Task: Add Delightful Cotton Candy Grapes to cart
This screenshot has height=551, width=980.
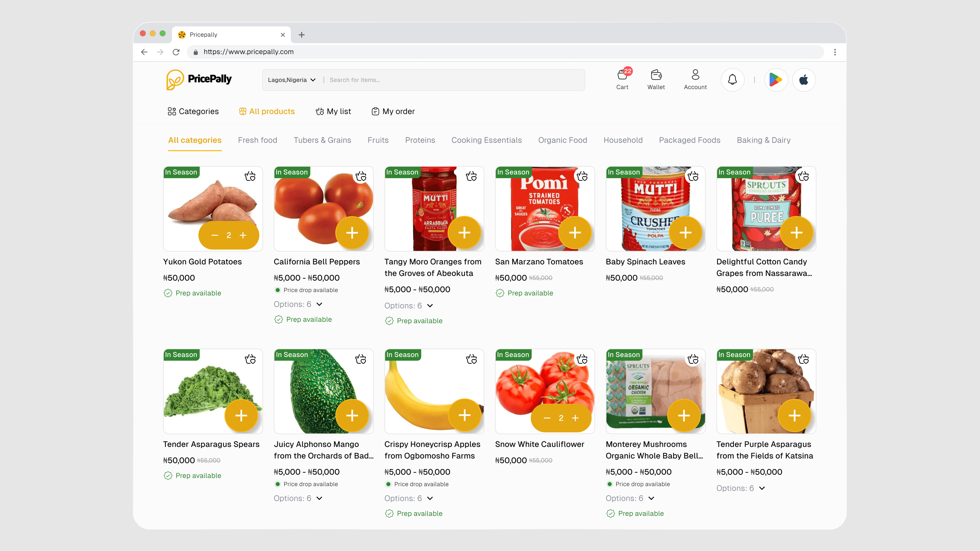Action: 796,233
